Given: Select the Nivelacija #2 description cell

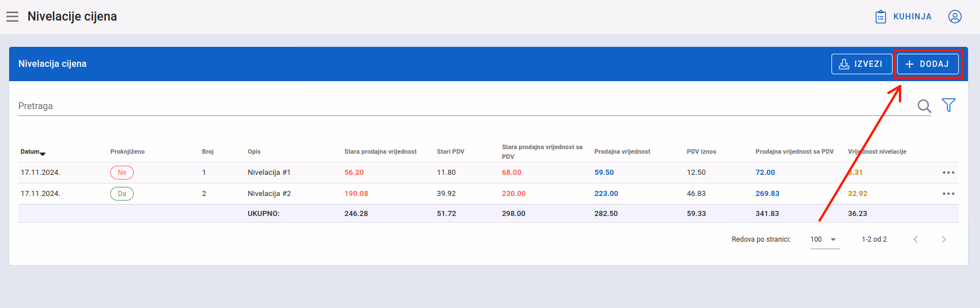Looking at the screenshot, I should click(x=269, y=194).
